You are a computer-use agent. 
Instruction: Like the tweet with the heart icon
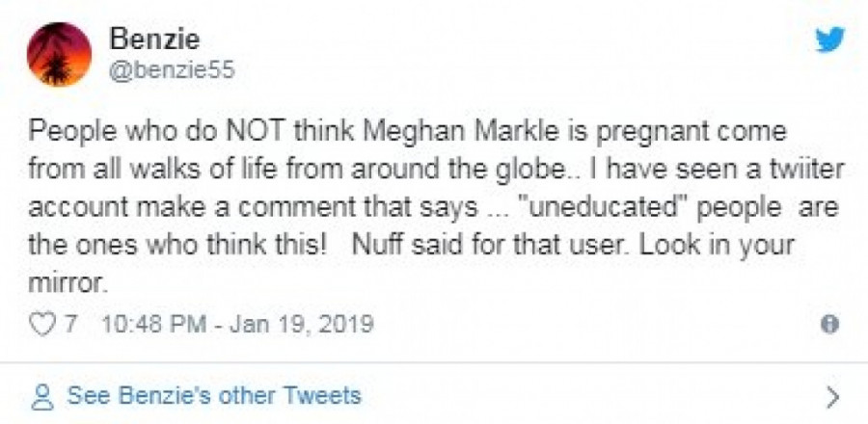click(44, 325)
